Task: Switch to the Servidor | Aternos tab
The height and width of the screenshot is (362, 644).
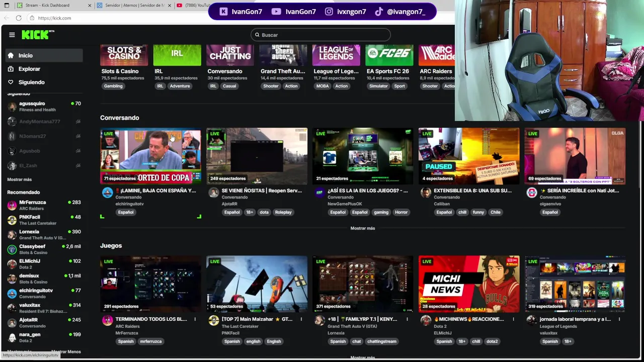Action: tap(133, 6)
